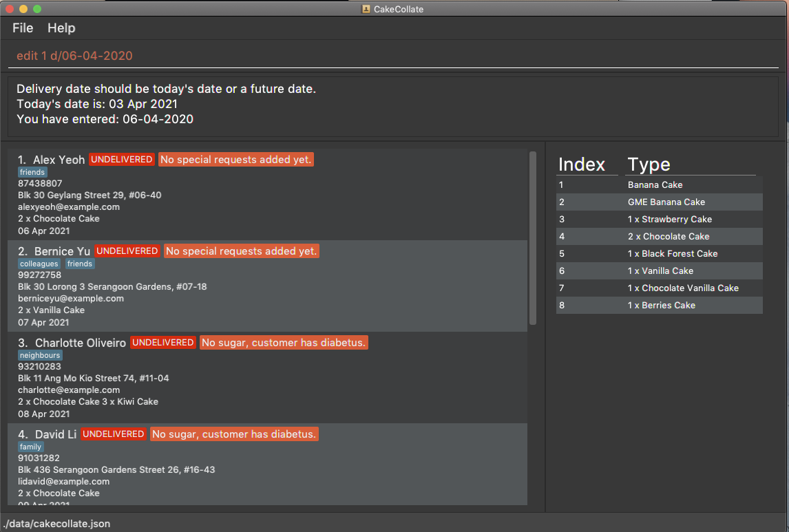Click address Blk 11 Ang Mo Kio Street 74
The image size is (789, 532).
[x=94, y=378]
